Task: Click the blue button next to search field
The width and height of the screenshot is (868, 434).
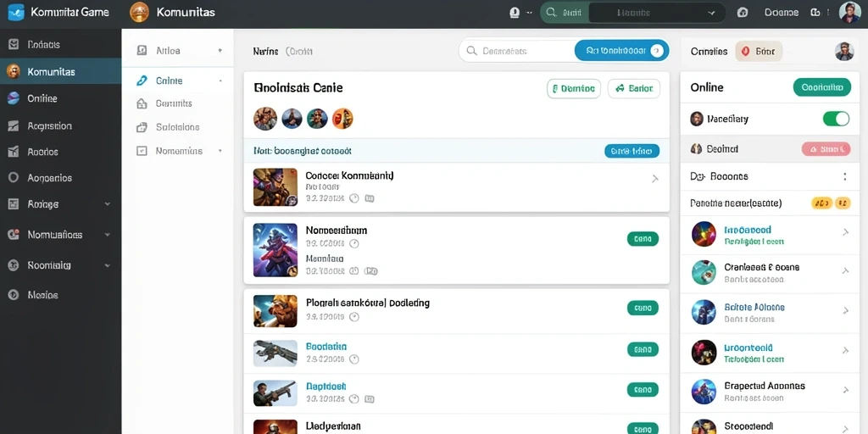Action: pos(621,51)
